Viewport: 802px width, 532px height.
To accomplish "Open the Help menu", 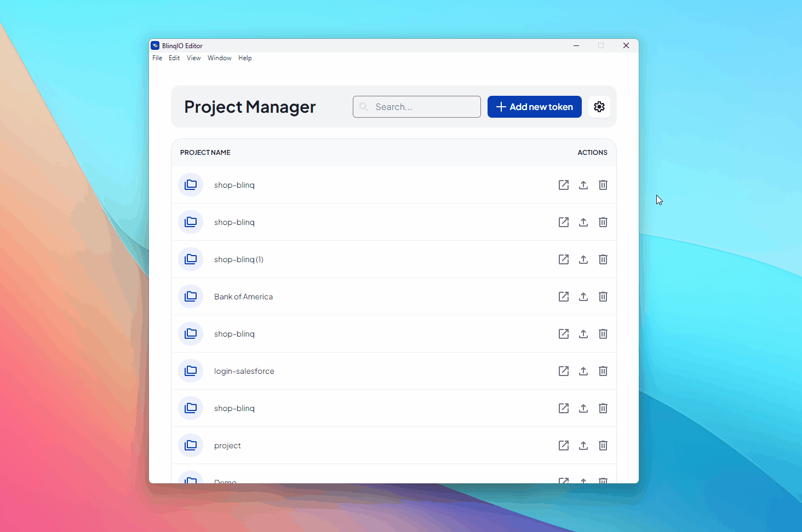I will (x=245, y=58).
